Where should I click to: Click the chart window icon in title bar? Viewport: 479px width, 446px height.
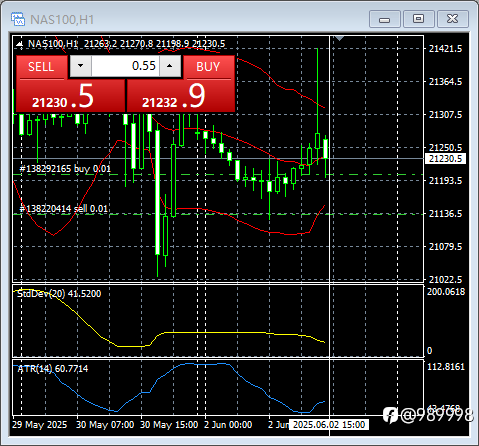[18, 19]
